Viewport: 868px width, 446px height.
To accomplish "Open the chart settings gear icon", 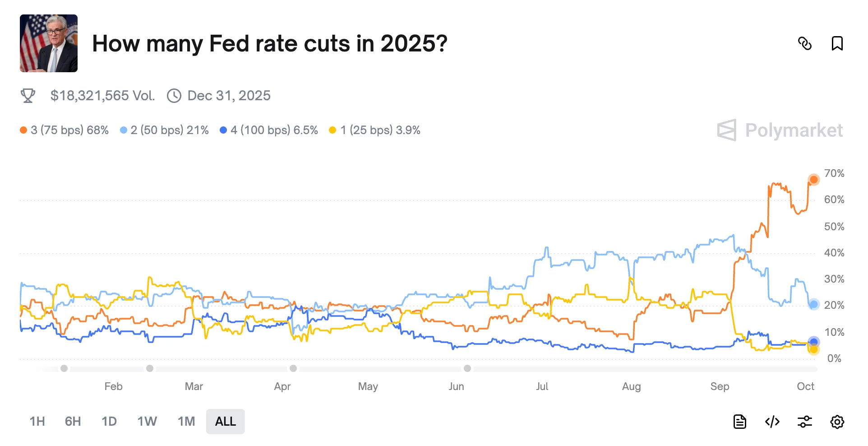I will coord(837,422).
